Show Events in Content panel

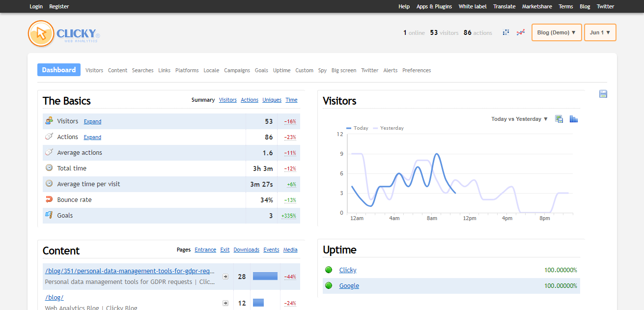click(271, 250)
